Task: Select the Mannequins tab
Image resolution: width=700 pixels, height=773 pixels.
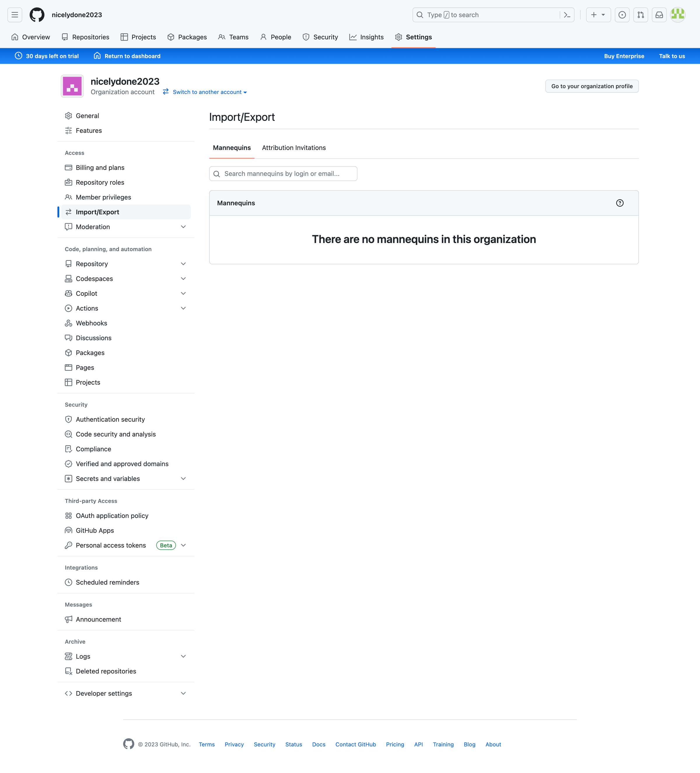Action: [x=232, y=148]
